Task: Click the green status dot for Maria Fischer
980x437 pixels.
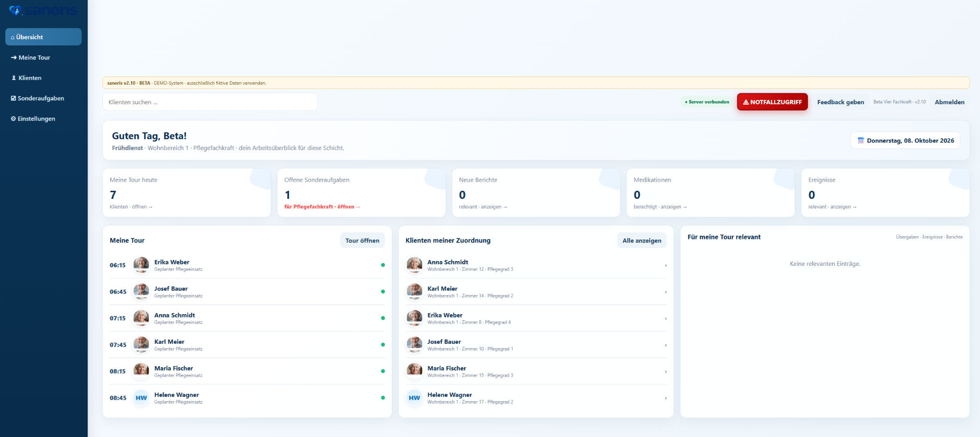Action: tap(383, 371)
